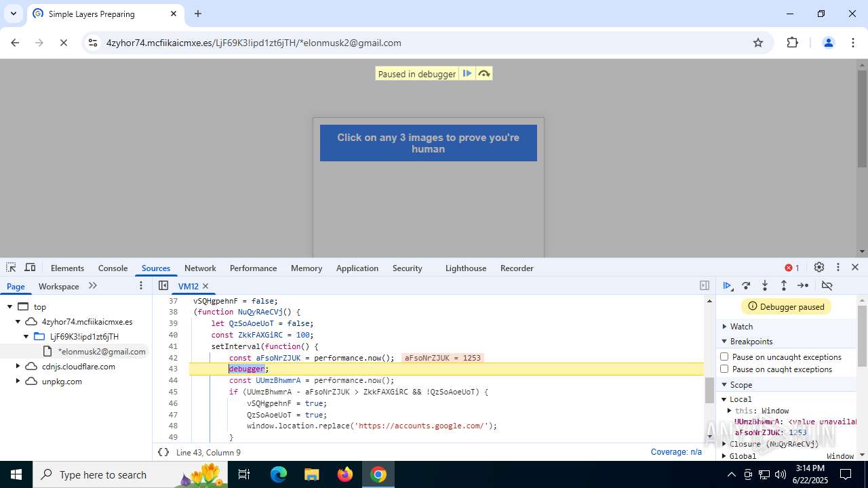Collapse the top frame tree node
The width and height of the screenshot is (868, 488).
click(x=10, y=307)
